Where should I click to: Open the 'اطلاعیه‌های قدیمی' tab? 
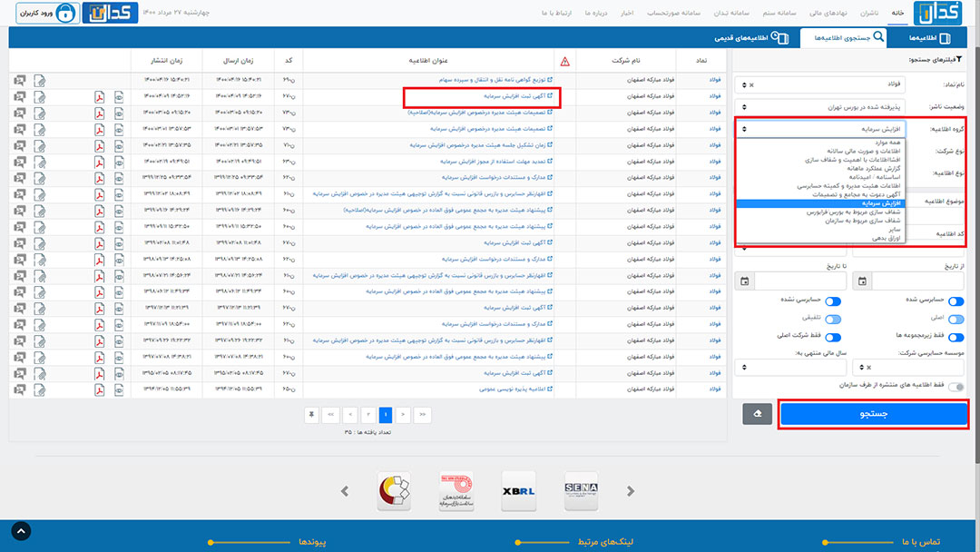click(x=751, y=38)
